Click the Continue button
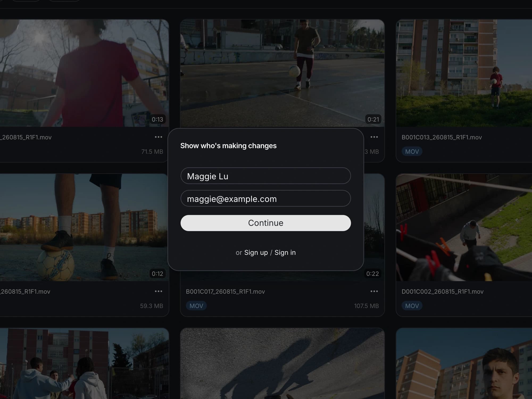The width and height of the screenshot is (532, 399). [265, 223]
